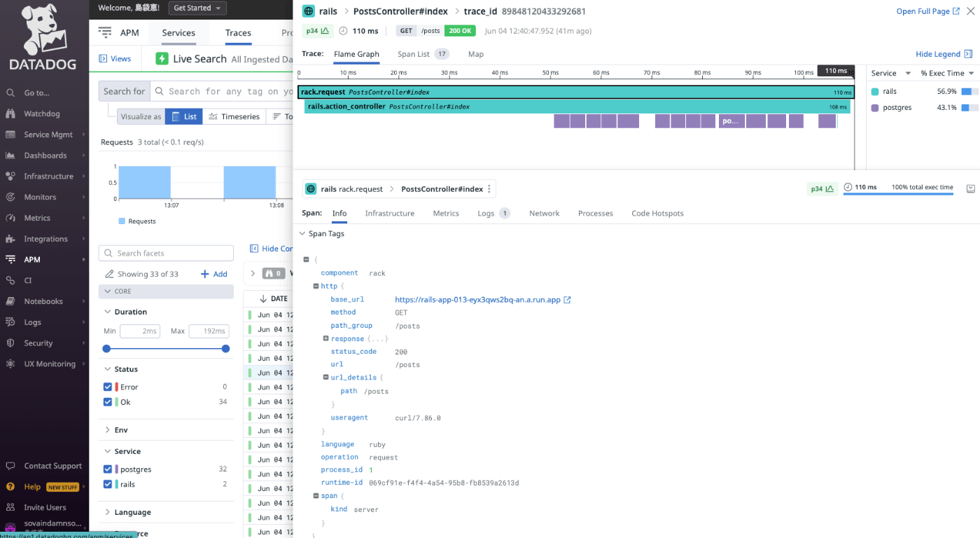Click the p34 latency badge in trace header
980x538 pixels.
pyautogui.click(x=317, y=31)
